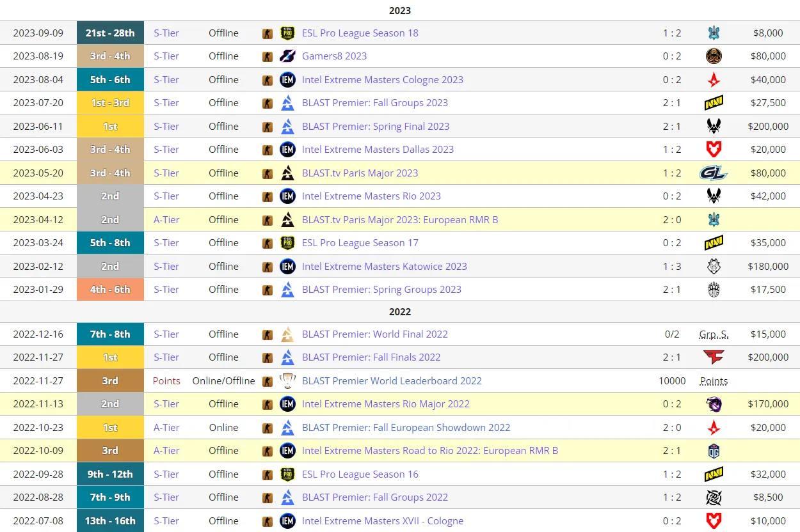Click the MOUZ logo in the IEM Dallas 2023 row
Screen dimensions: 800x532
pos(714,150)
